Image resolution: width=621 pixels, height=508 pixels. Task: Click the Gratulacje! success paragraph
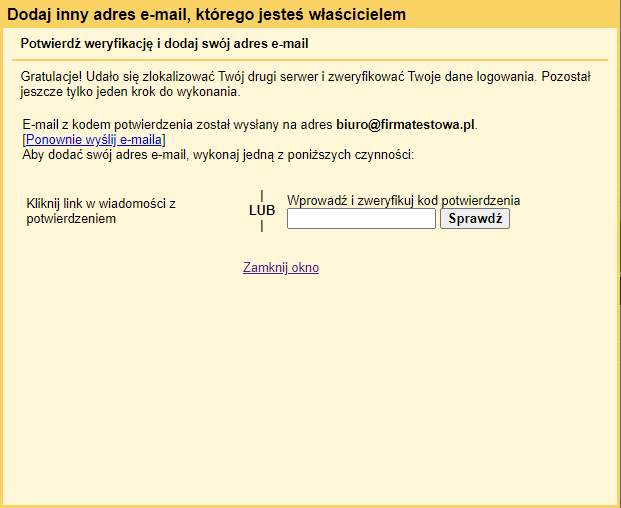[x=305, y=84]
